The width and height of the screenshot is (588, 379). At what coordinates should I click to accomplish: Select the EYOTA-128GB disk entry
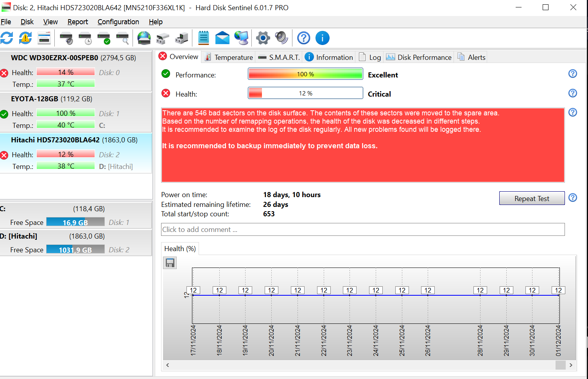tap(76, 112)
